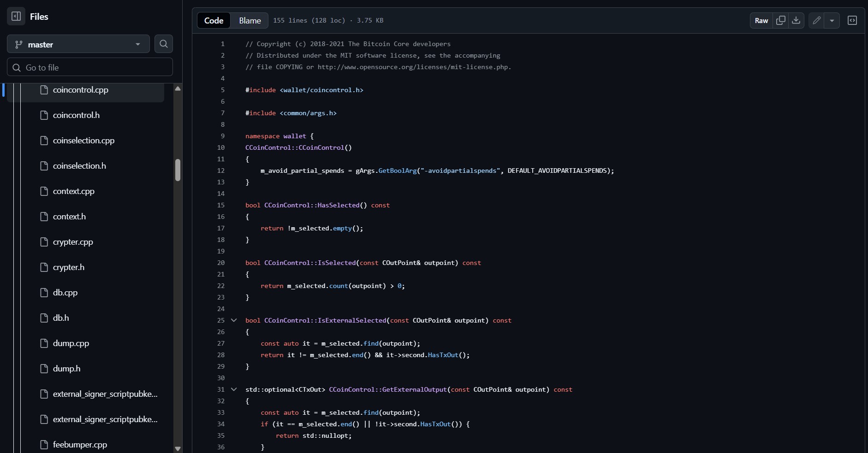The image size is (868, 453).
Task: Select line number 12 in gutter
Action: [x=221, y=171]
